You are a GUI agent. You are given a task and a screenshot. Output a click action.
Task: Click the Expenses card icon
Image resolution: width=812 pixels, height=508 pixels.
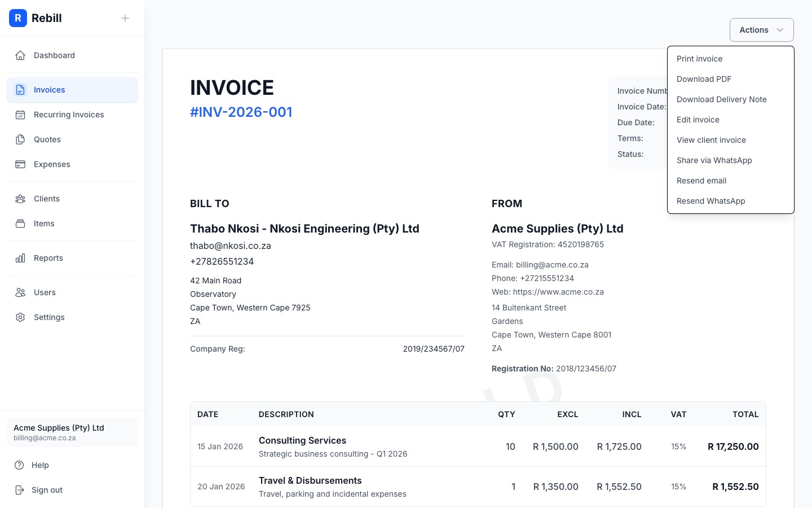click(20, 164)
